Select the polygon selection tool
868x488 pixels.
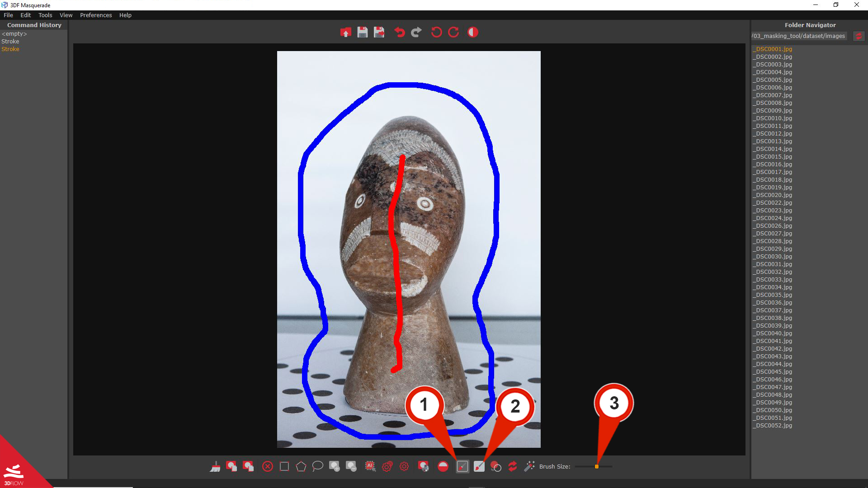click(x=301, y=466)
